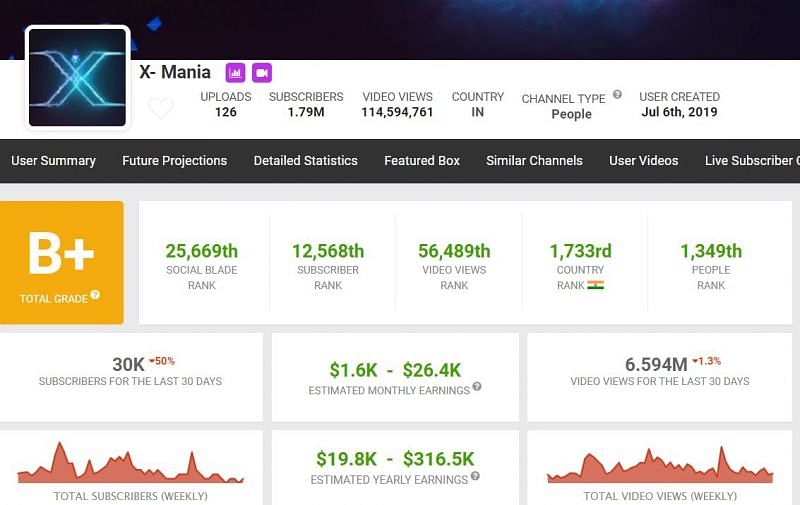Click the $19.8K - $316.5K yearly earnings
The width and height of the screenshot is (800, 505).
tap(395, 459)
